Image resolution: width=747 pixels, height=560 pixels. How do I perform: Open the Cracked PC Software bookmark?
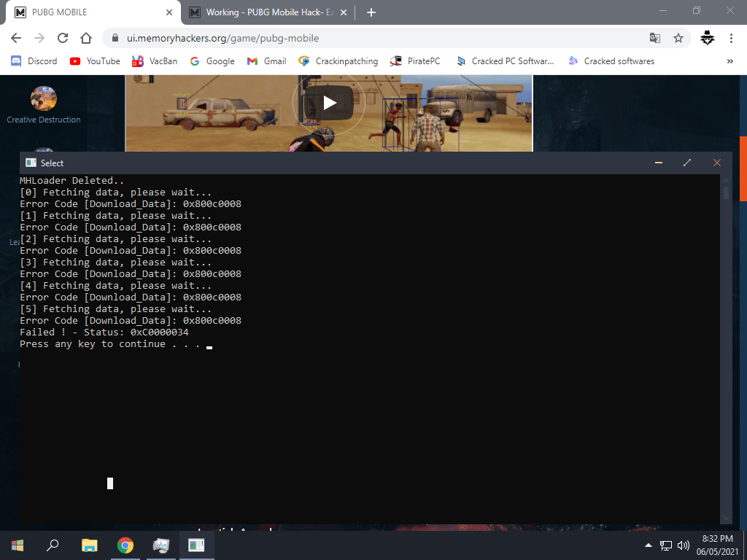505,61
